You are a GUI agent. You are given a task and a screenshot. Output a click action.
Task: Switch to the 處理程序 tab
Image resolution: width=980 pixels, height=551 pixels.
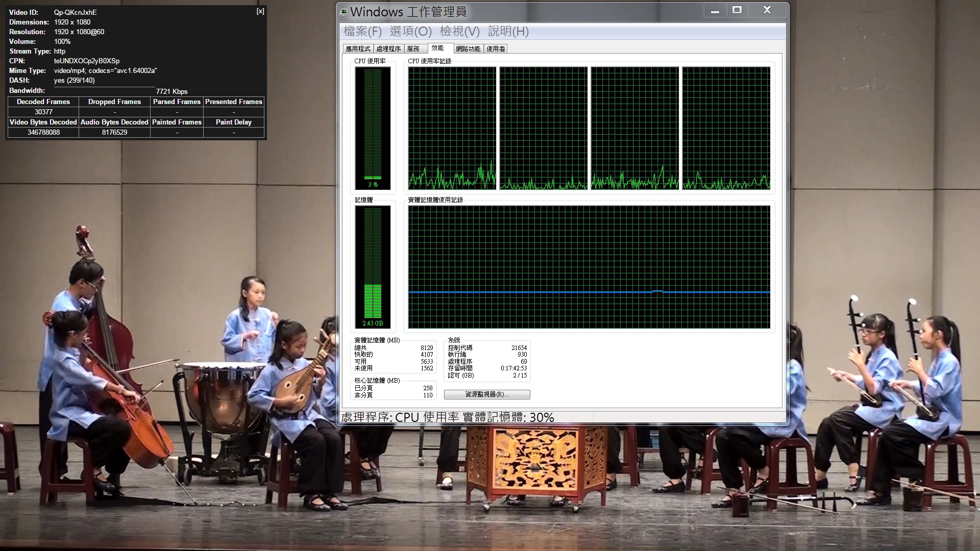pyautogui.click(x=388, y=49)
